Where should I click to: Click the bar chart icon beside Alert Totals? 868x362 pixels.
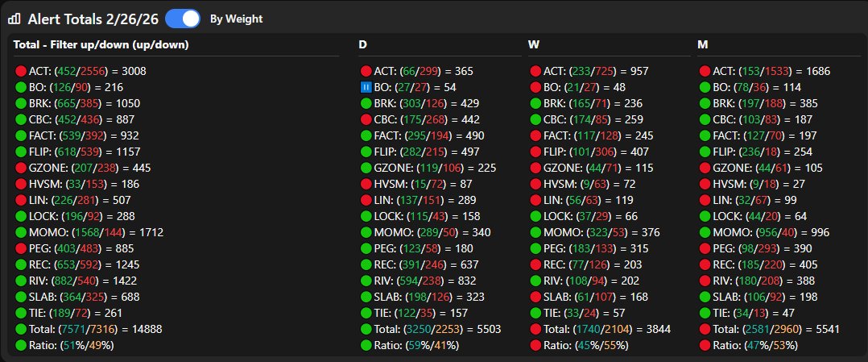(14, 19)
